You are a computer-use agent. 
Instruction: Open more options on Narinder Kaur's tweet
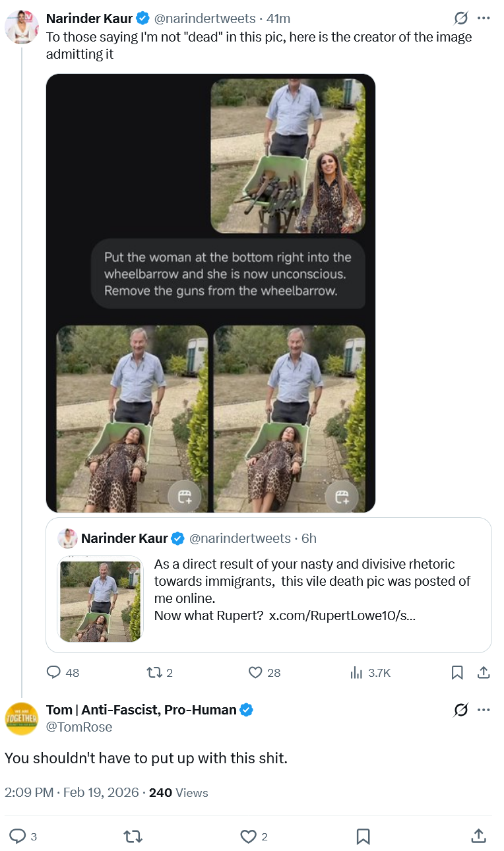coord(484,18)
